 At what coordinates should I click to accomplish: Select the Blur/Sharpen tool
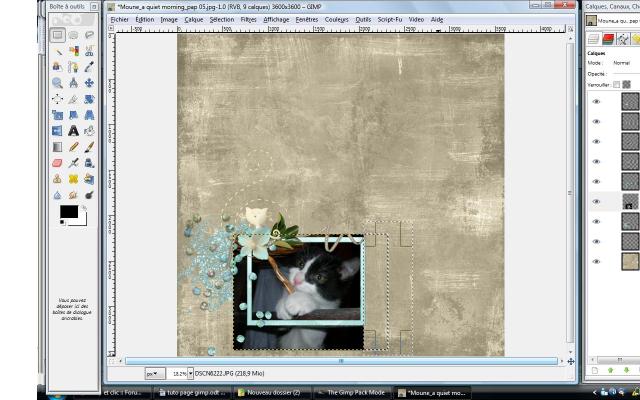tap(58, 195)
